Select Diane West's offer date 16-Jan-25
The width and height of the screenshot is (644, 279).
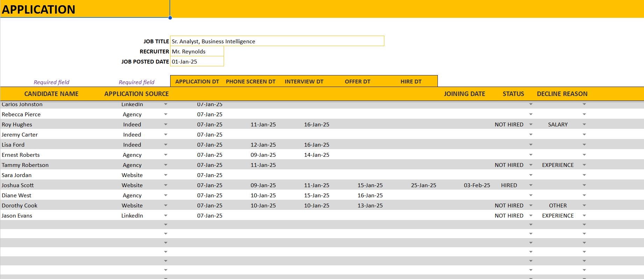pyautogui.click(x=370, y=195)
